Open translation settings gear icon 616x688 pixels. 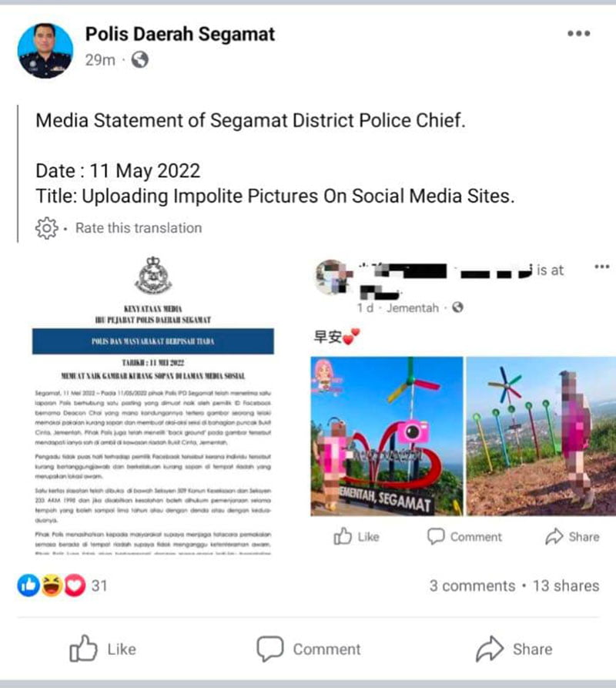(46, 228)
